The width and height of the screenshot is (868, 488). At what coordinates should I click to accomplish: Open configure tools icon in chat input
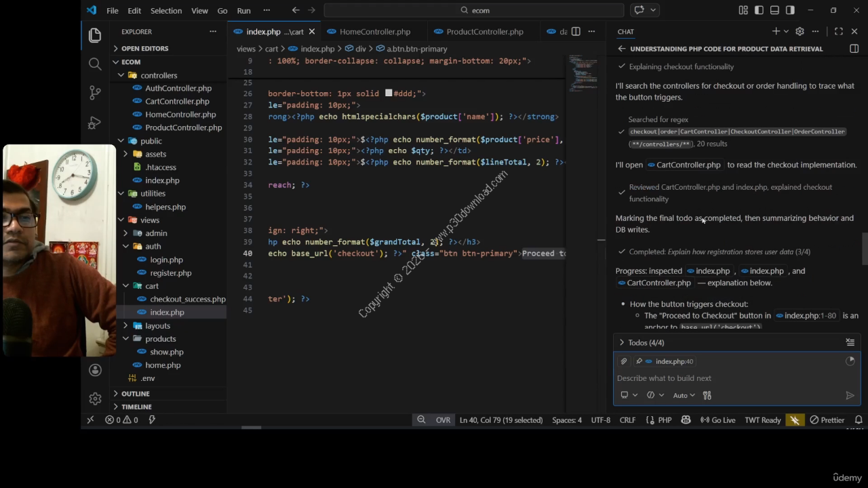coord(707,395)
